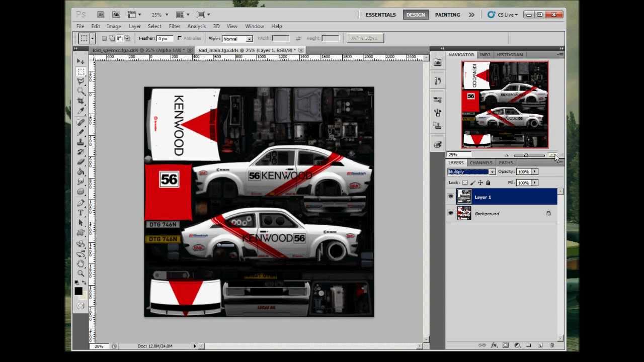644x362 pixels.
Task: Select the Quick Selection tool
Action: click(80, 91)
